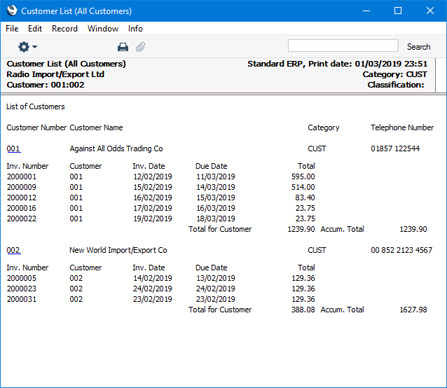447x388 pixels.
Task: Open the Info menu
Action: pos(135,29)
